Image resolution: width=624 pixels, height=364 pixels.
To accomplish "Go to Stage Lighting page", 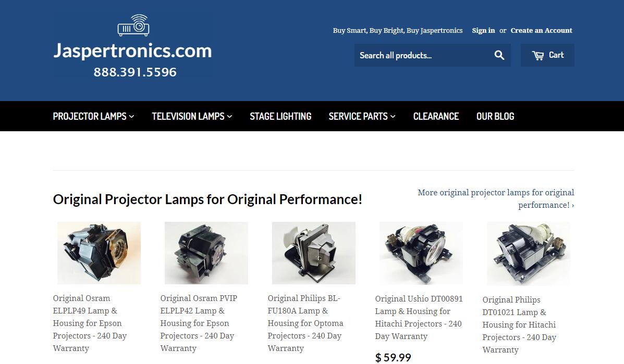I will (x=280, y=116).
